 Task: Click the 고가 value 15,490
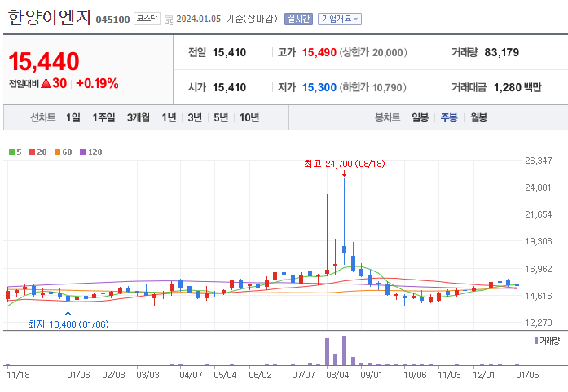tap(319, 52)
